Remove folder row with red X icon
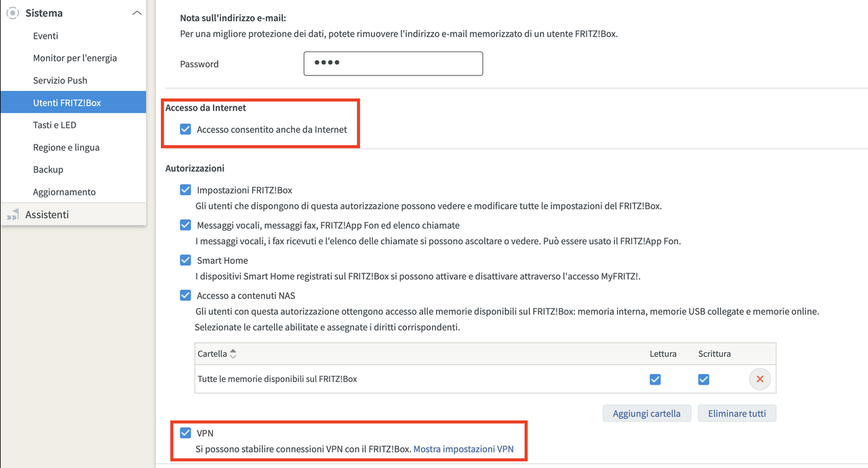Viewport: 868px width, 468px height. [759, 379]
